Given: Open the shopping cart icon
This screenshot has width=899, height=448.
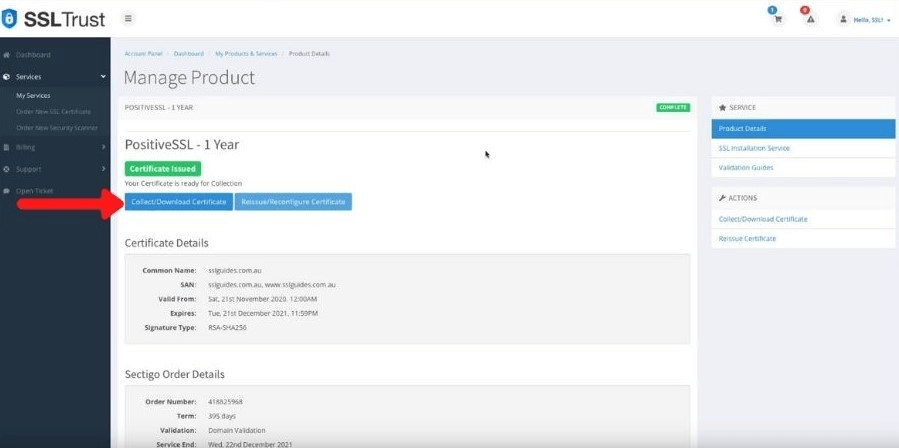Looking at the screenshot, I should pos(778,19).
